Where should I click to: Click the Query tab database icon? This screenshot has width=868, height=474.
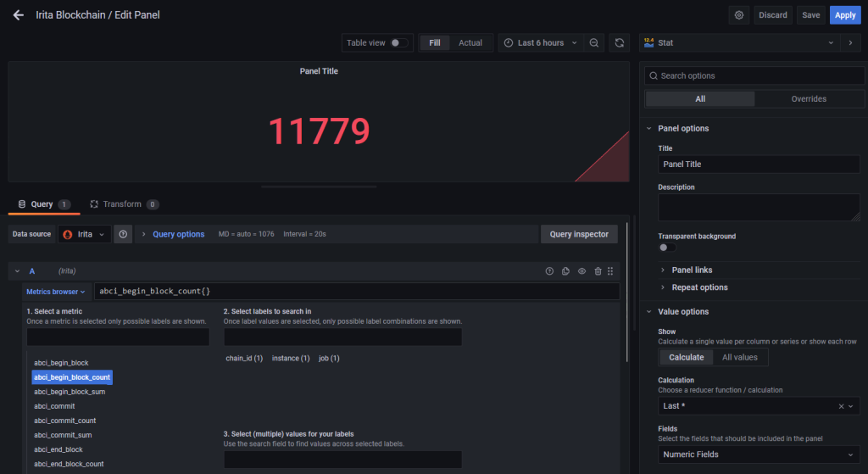pyautogui.click(x=21, y=204)
